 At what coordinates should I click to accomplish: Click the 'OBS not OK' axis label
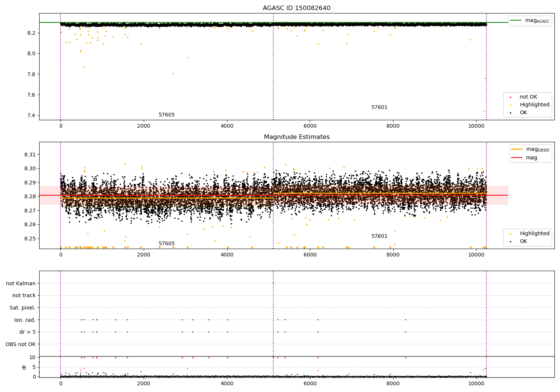tap(21, 344)
